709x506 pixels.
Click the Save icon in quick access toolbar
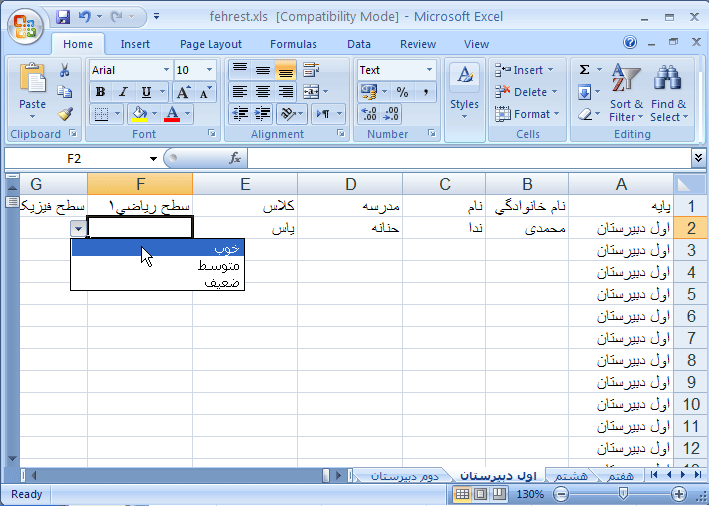pos(64,17)
